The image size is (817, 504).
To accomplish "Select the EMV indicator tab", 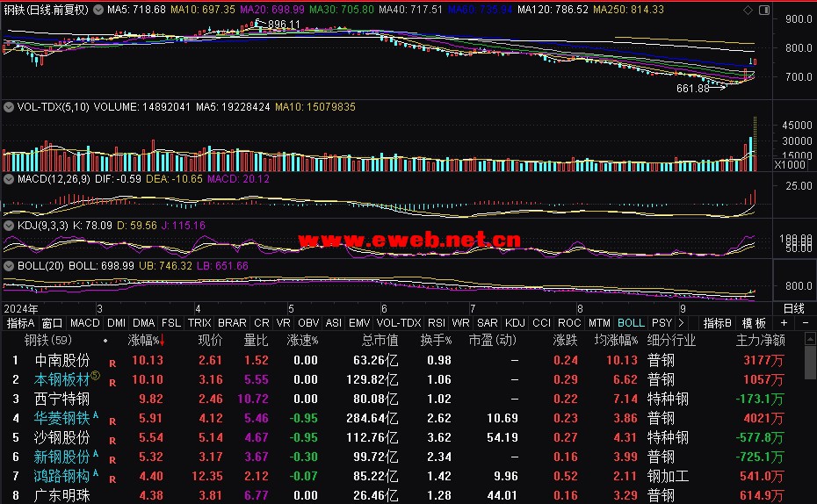I will click(x=359, y=323).
